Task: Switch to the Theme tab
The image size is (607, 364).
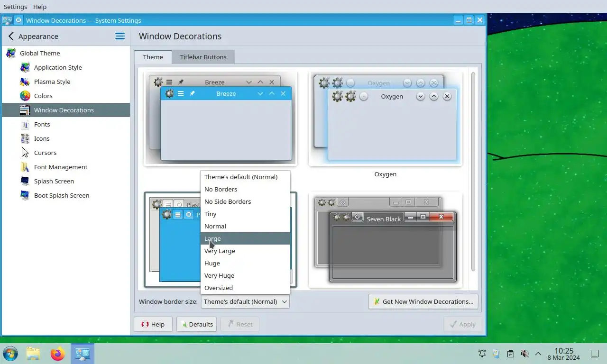Action: coord(153,57)
